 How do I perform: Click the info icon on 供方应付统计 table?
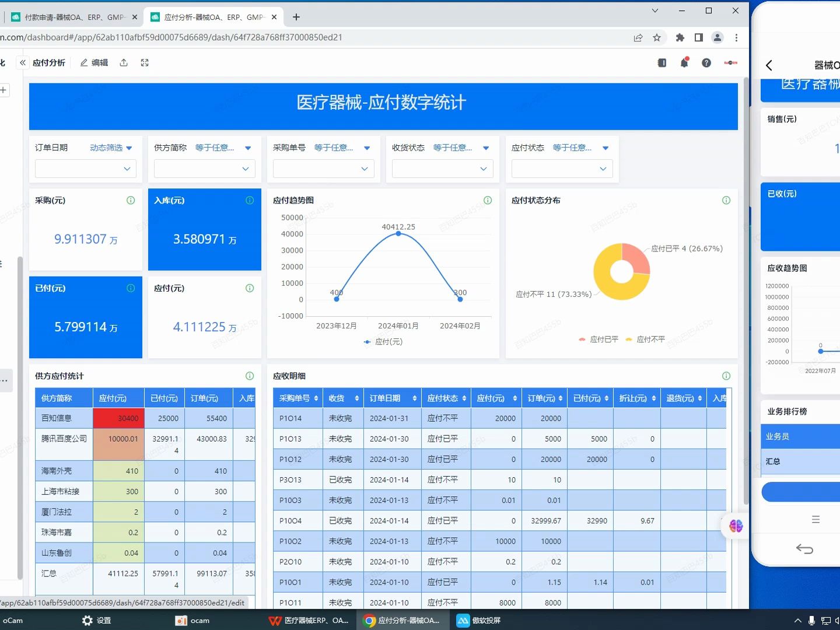click(x=250, y=376)
